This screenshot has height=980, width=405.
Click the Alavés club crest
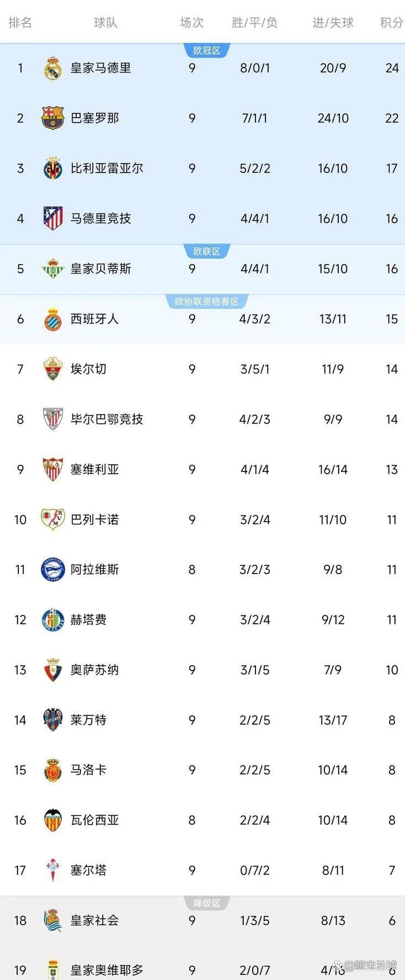[x=53, y=570]
